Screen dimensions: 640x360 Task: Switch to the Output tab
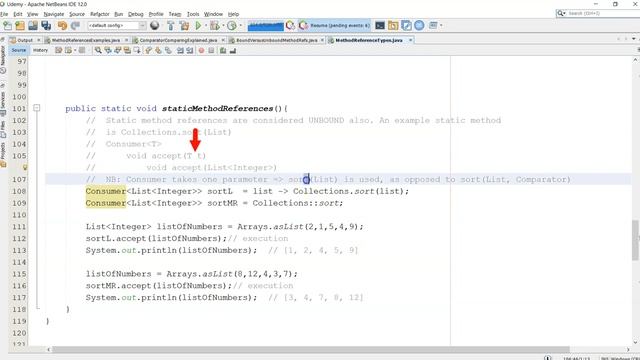pos(24,40)
